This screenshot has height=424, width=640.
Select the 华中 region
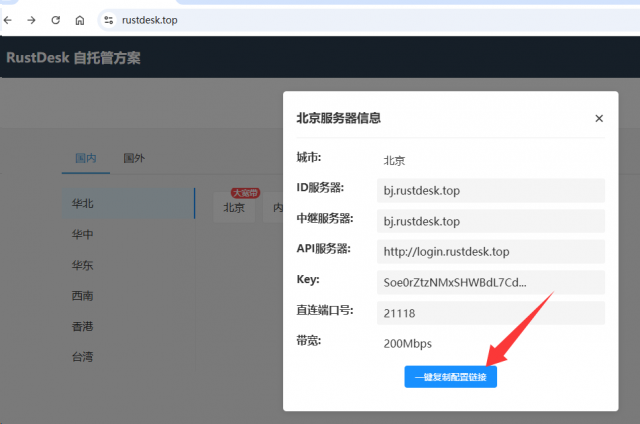coord(129,234)
